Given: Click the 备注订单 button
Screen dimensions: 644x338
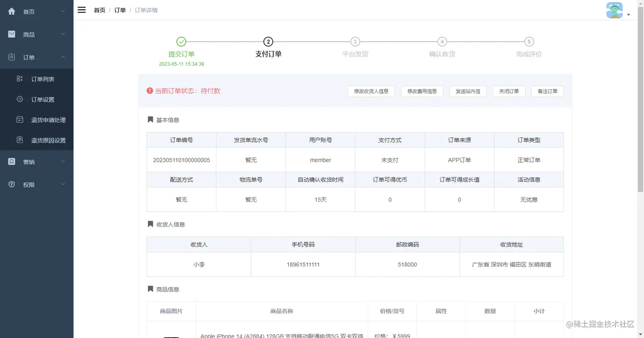Looking at the screenshot, I should point(548,91).
